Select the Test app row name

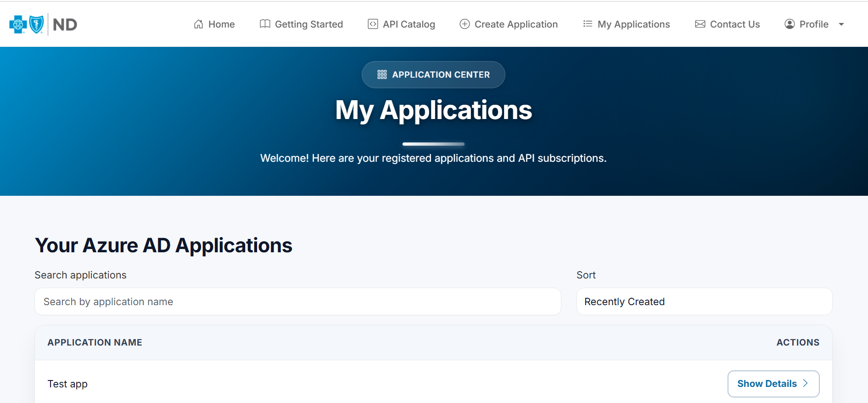[x=67, y=384]
